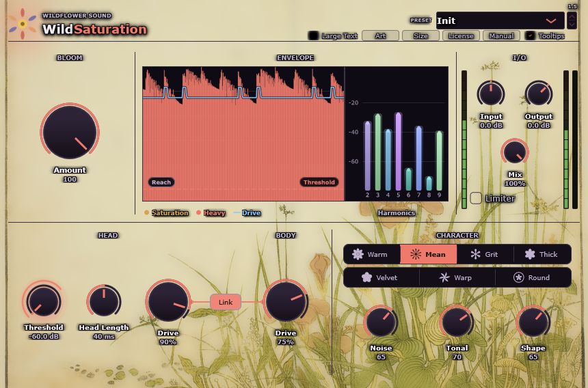Choose the Thick character mode

point(542,254)
